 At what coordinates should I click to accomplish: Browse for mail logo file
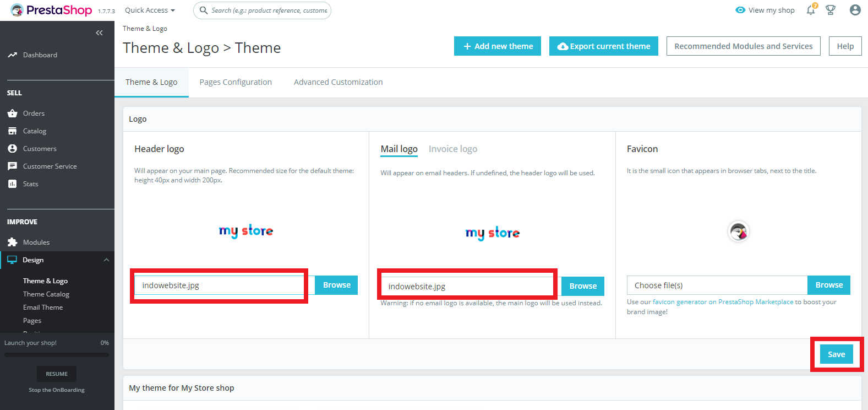click(x=583, y=286)
